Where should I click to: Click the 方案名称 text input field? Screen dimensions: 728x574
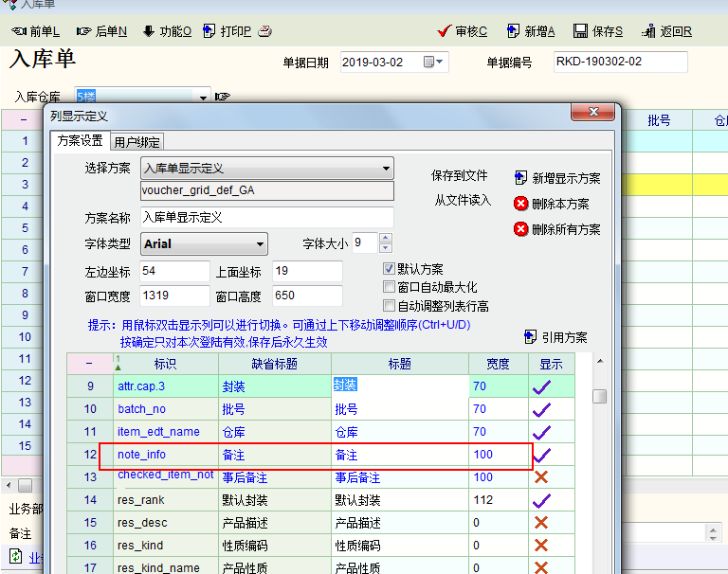pos(265,217)
